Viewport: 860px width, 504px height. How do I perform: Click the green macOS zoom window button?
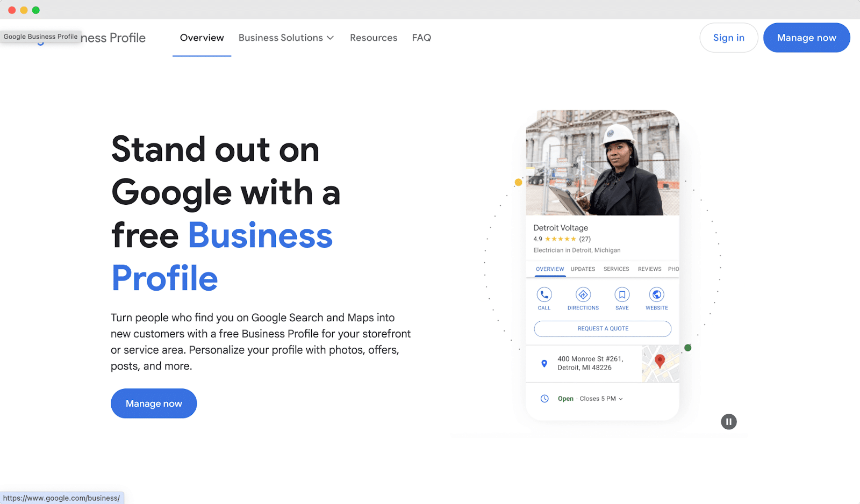[x=36, y=10]
